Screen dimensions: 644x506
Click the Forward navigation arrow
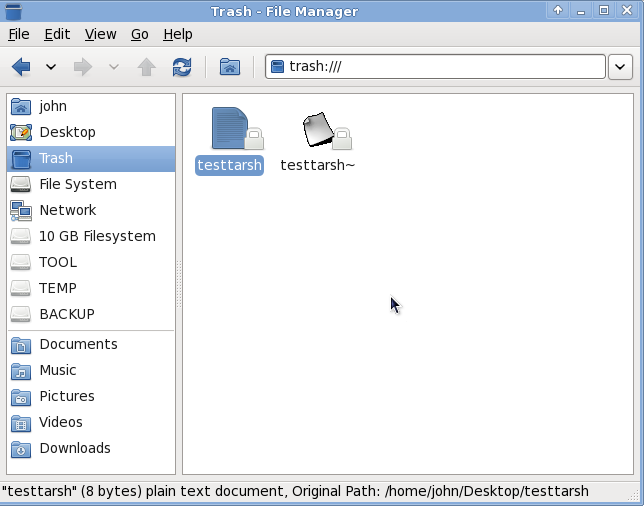coord(83,67)
